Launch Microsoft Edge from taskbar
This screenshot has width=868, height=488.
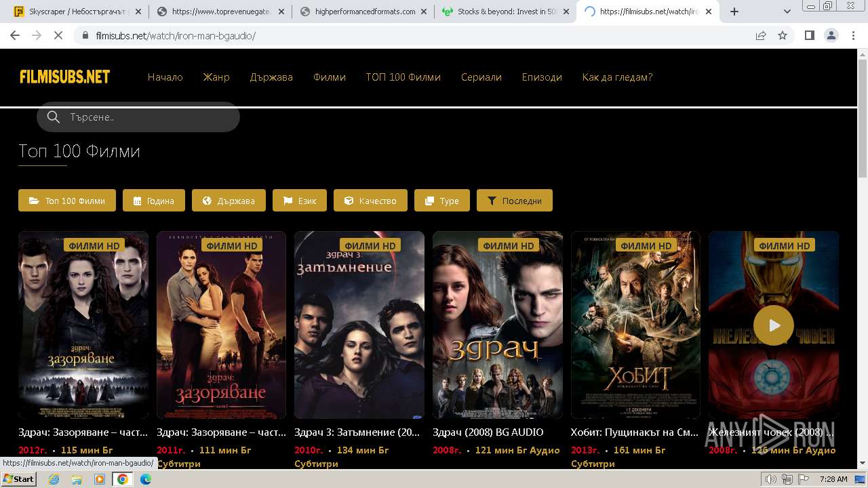tap(146, 479)
